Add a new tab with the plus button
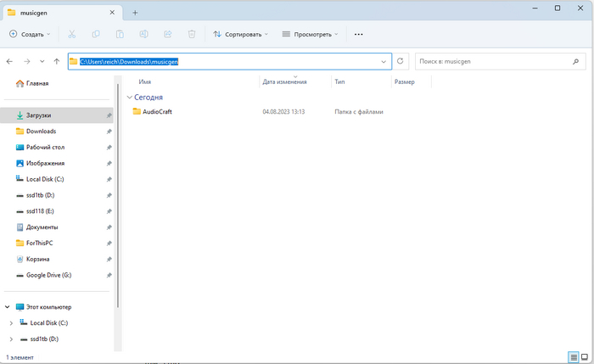 135,12
